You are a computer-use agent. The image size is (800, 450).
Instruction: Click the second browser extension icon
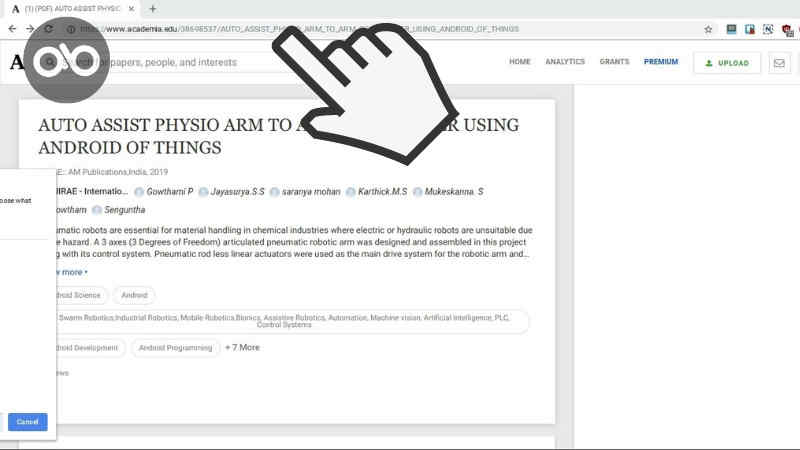[749, 29]
